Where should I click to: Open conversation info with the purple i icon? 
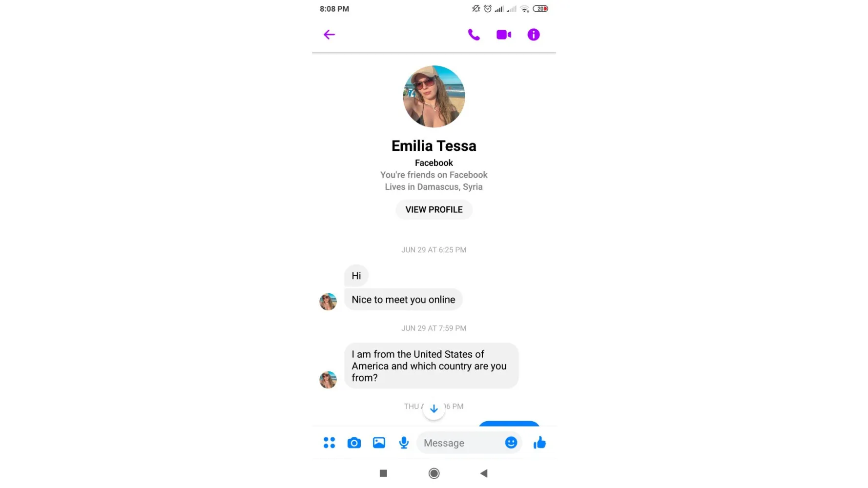point(534,35)
